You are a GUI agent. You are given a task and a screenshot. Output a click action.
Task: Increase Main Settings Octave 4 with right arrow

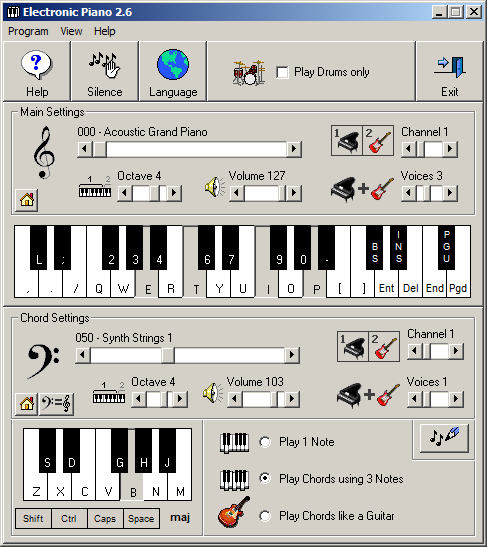pyautogui.click(x=174, y=193)
